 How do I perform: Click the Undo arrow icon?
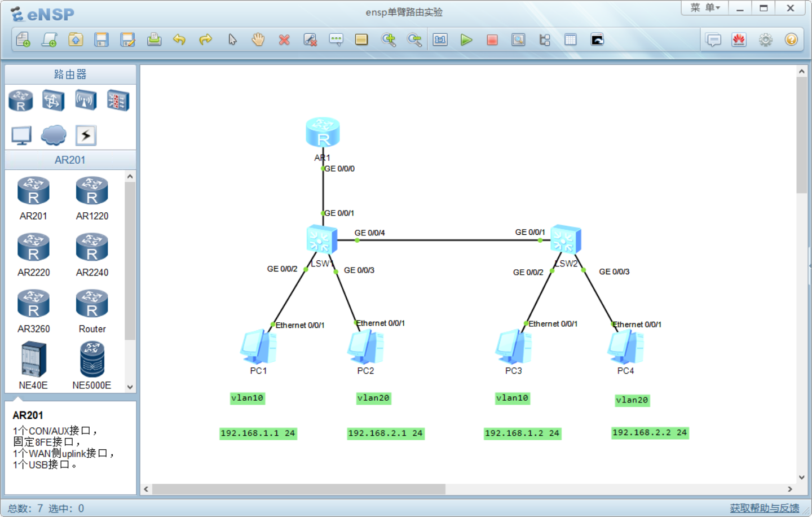pos(179,40)
